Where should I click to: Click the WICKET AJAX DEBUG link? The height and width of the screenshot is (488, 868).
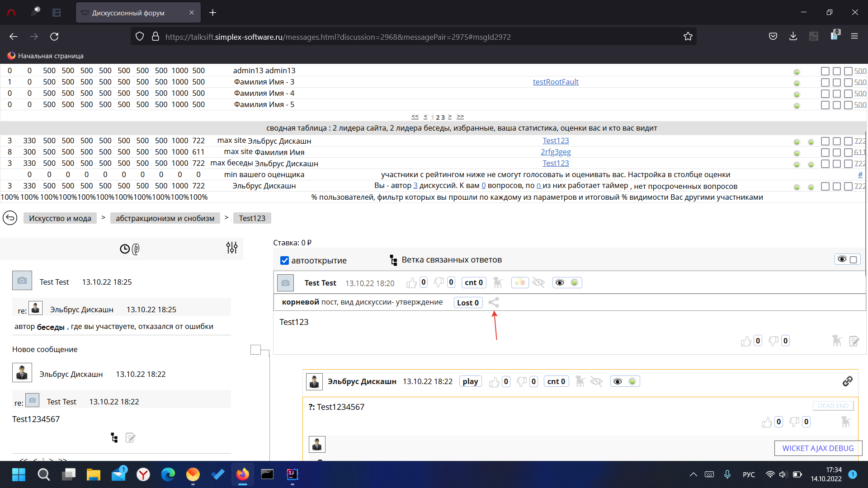pos(818,448)
